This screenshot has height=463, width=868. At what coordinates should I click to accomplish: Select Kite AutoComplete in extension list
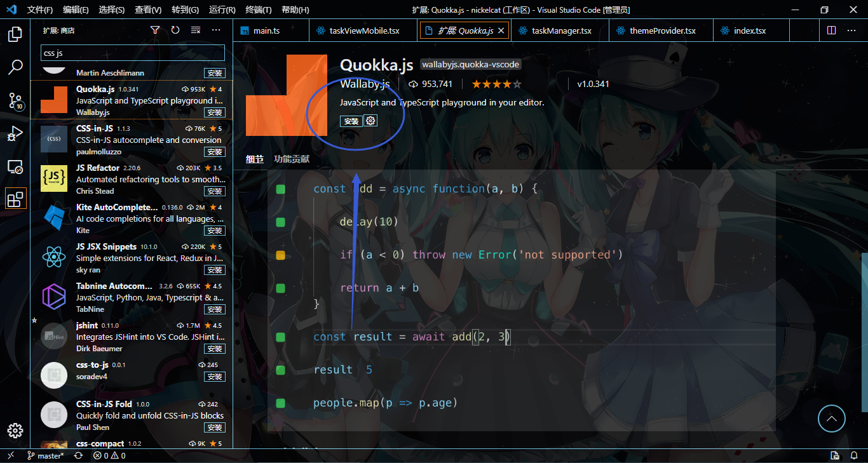pyautogui.click(x=132, y=219)
